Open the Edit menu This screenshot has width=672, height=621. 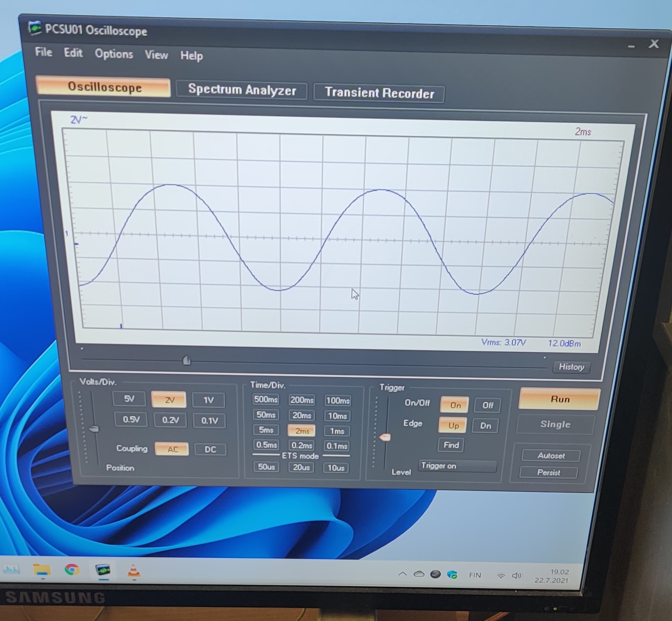coord(73,53)
